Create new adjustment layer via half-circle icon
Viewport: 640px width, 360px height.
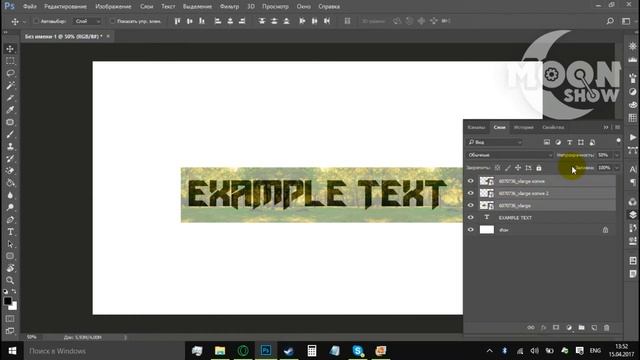569,327
